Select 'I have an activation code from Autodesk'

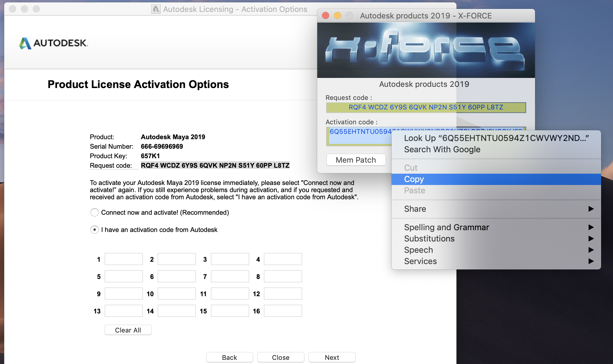coord(94,230)
